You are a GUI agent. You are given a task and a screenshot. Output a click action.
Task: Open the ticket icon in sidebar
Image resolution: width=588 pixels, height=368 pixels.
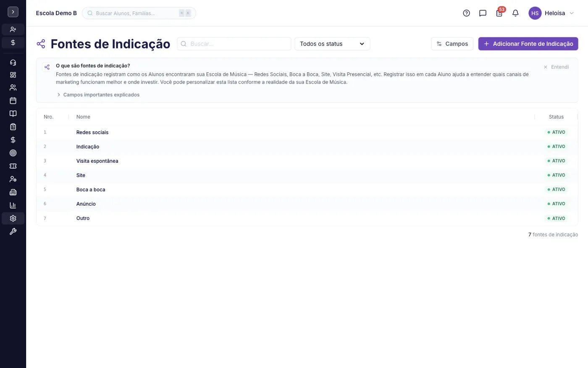13,166
